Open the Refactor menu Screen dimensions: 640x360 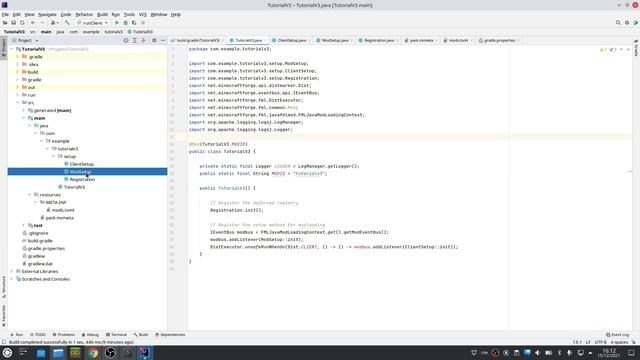(x=84, y=14)
